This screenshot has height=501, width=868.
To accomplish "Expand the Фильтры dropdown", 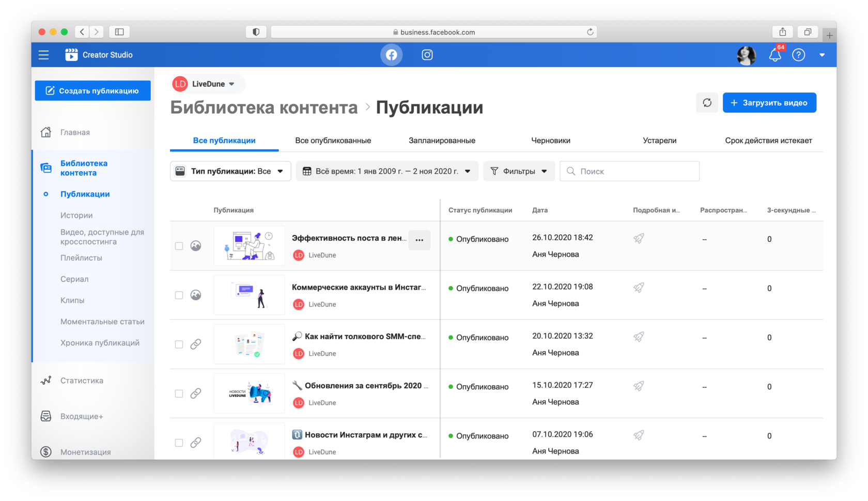I will click(519, 171).
